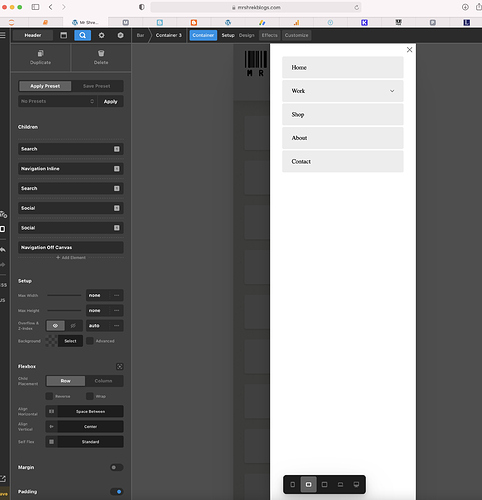This screenshot has height=500, width=482.
Task: Toggle Safari sidebar
Action: click(x=35, y=7)
